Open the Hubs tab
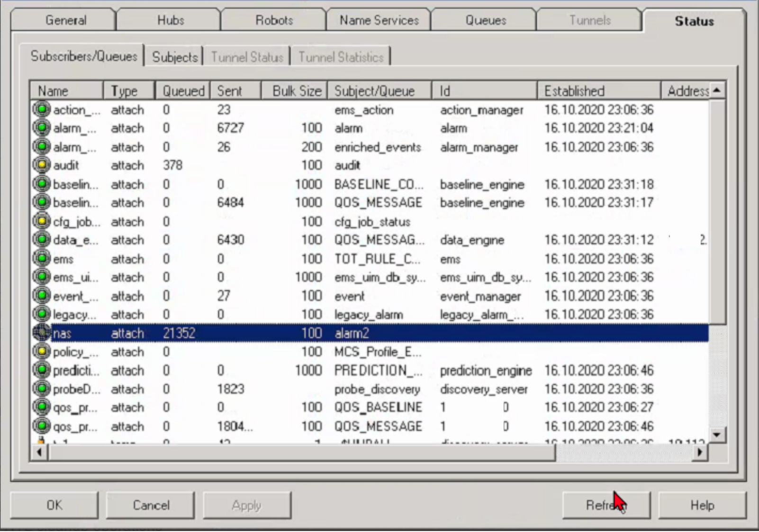 click(170, 20)
